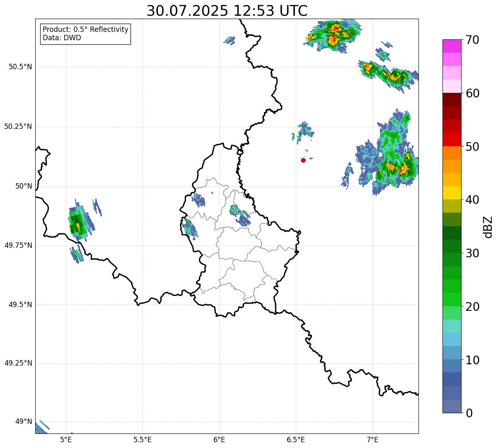Click the latitude label 49.5°N
This screenshot has width=498, height=448.
pos(20,305)
